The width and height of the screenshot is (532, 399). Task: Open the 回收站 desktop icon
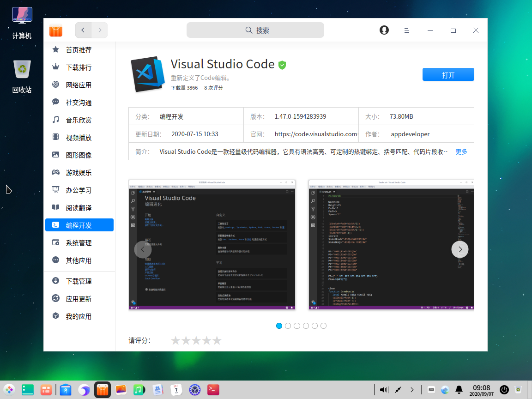coord(22,77)
